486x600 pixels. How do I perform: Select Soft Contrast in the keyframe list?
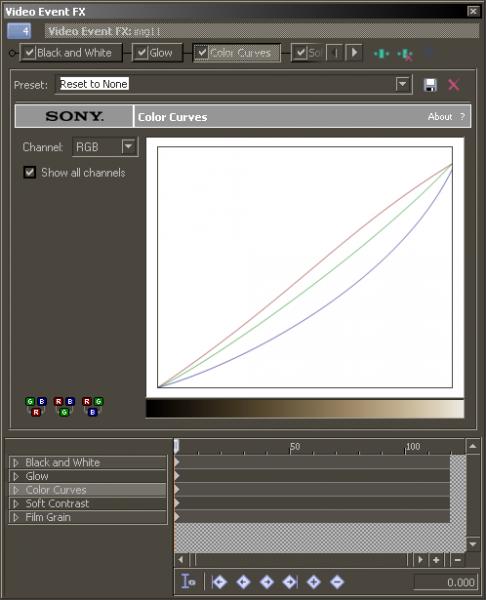point(88,504)
